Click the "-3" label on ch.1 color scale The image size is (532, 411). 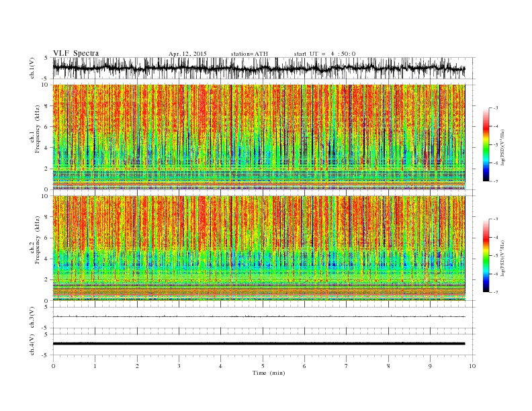495,108
